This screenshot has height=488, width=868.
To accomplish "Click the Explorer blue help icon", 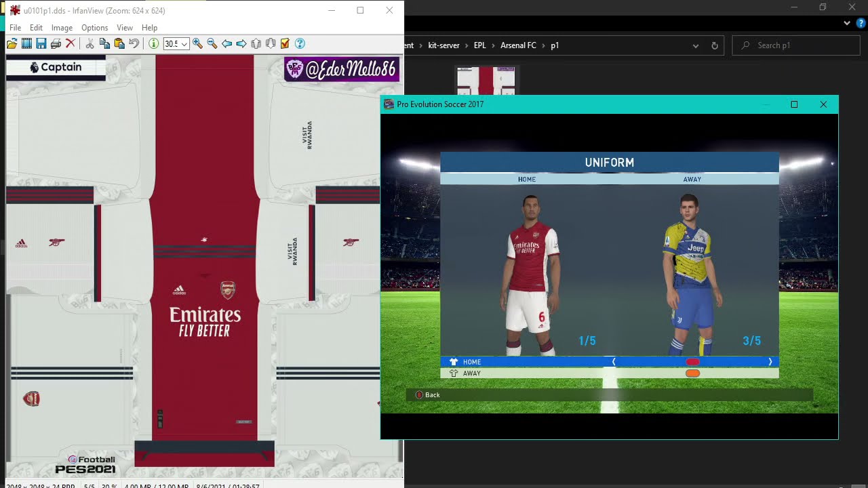I will [862, 23].
